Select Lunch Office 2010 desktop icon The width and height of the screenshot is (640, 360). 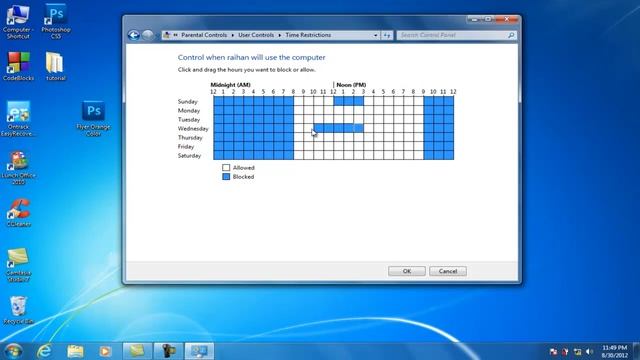[18, 168]
